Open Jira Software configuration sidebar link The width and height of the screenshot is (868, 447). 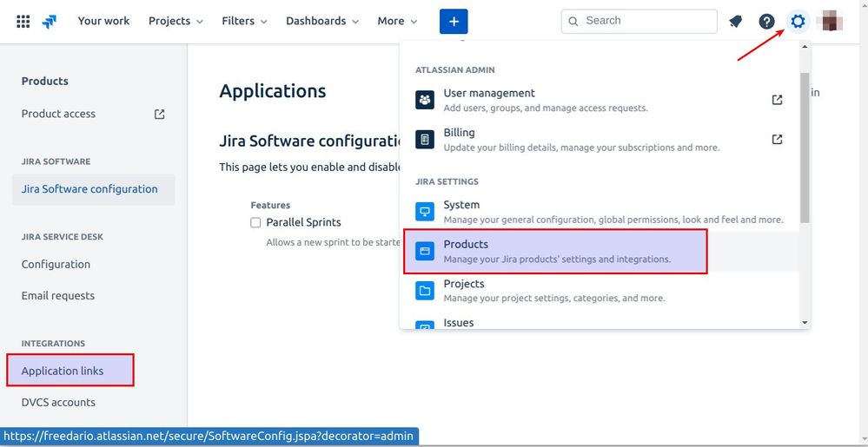coord(93,189)
